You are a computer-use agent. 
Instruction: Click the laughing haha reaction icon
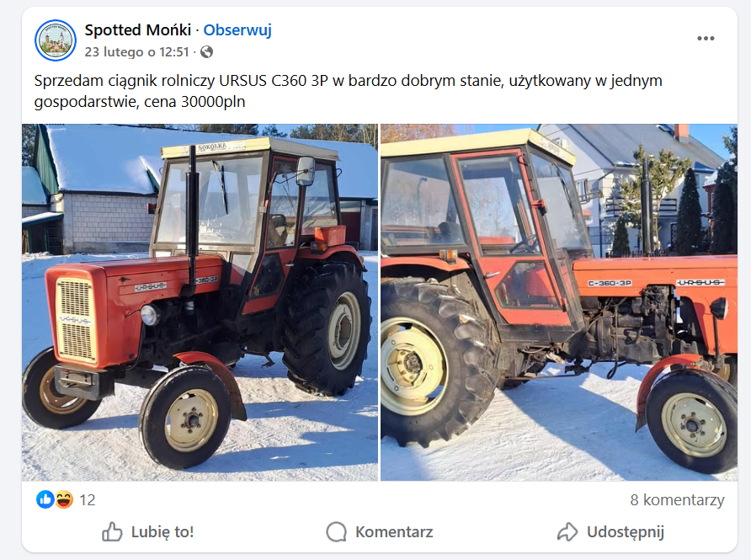click(64, 499)
